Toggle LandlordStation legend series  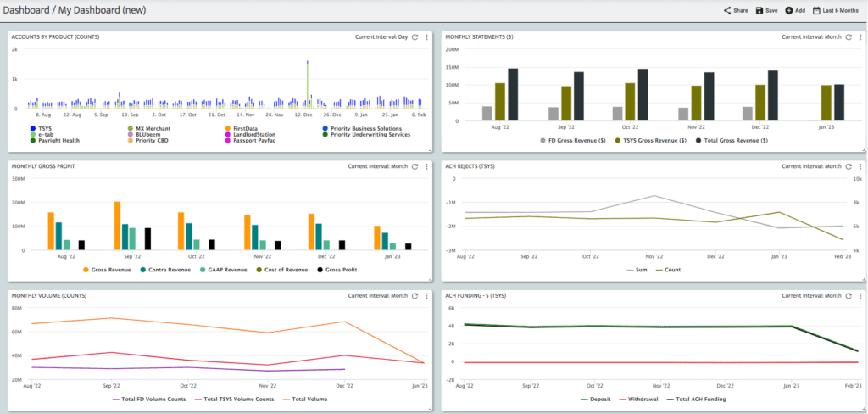click(250, 135)
